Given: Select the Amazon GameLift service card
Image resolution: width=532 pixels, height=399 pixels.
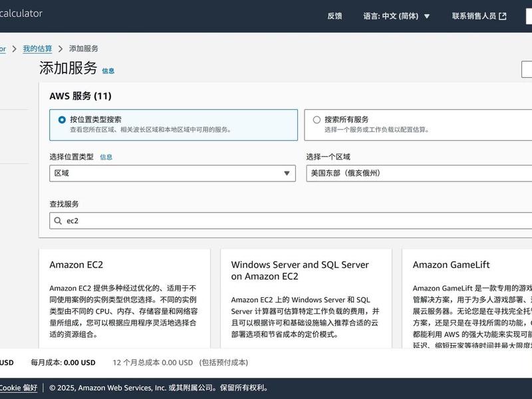Looking at the screenshot, I should click(467, 299).
